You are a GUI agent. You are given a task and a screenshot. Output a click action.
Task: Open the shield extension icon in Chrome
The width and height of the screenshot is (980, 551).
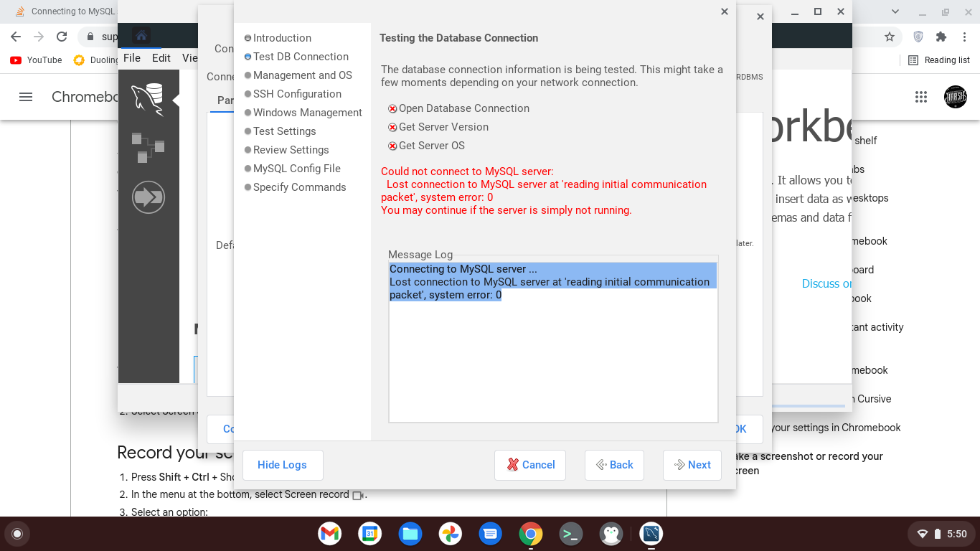pos(918,37)
